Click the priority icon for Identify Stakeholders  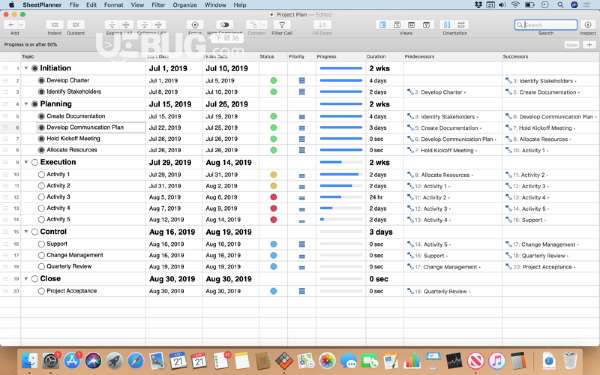click(302, 92)
